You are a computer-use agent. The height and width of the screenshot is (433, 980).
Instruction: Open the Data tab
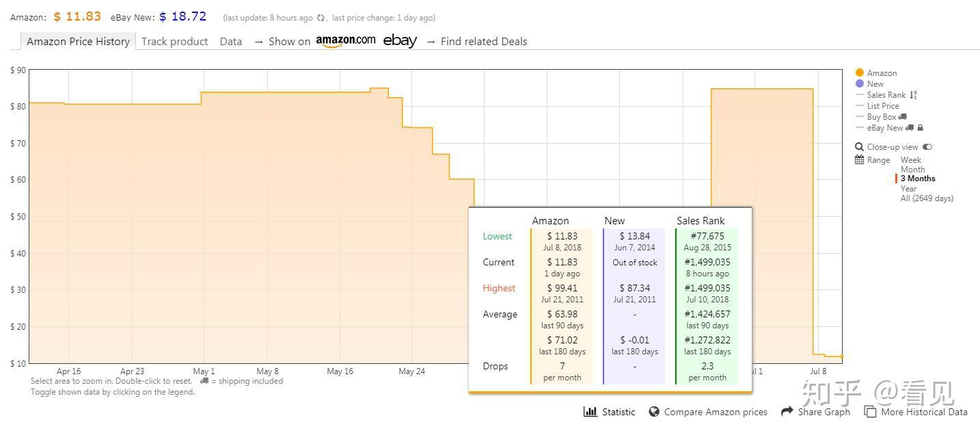pos(231,41)
